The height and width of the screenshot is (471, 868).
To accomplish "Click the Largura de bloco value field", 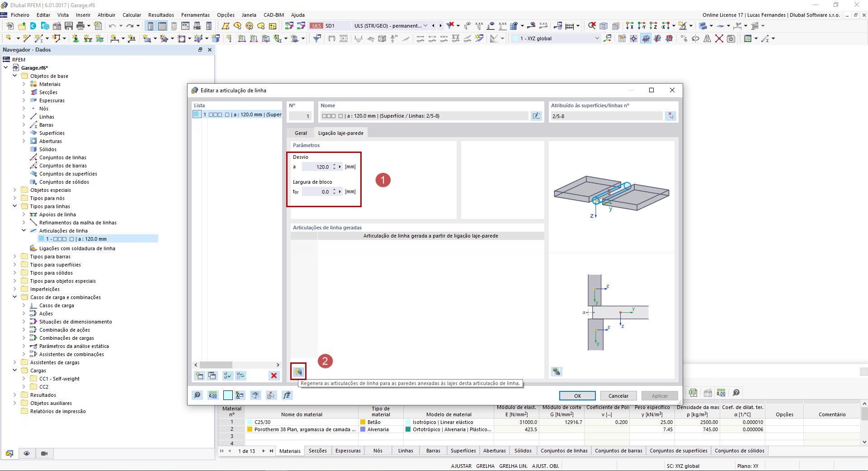I will point(316,192).
